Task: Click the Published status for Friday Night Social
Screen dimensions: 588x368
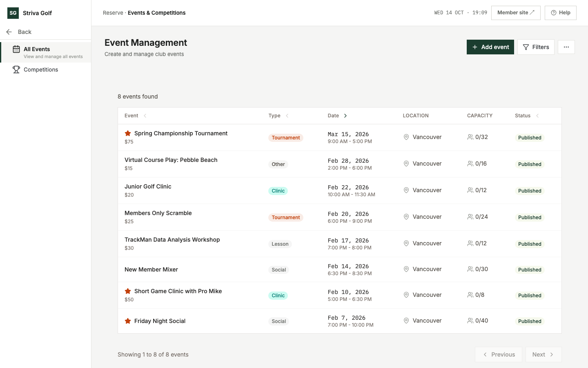Action: tap(530, 321)
